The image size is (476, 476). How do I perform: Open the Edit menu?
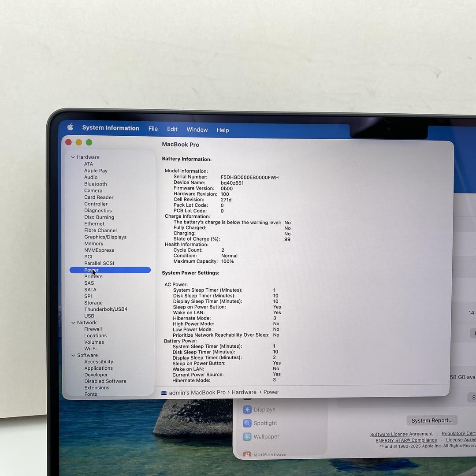pos(172,129)
